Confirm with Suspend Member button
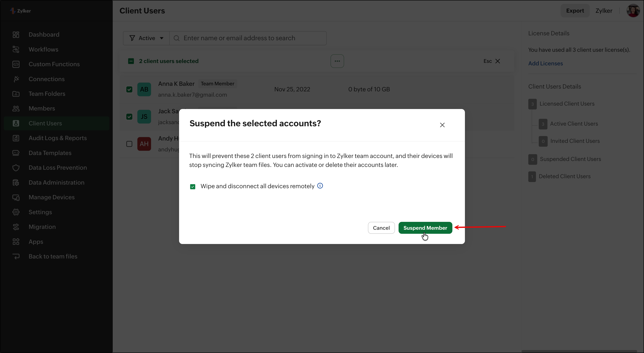Image resolution: width=644 pixels, height=353 pixels. [x=425, y=228]
